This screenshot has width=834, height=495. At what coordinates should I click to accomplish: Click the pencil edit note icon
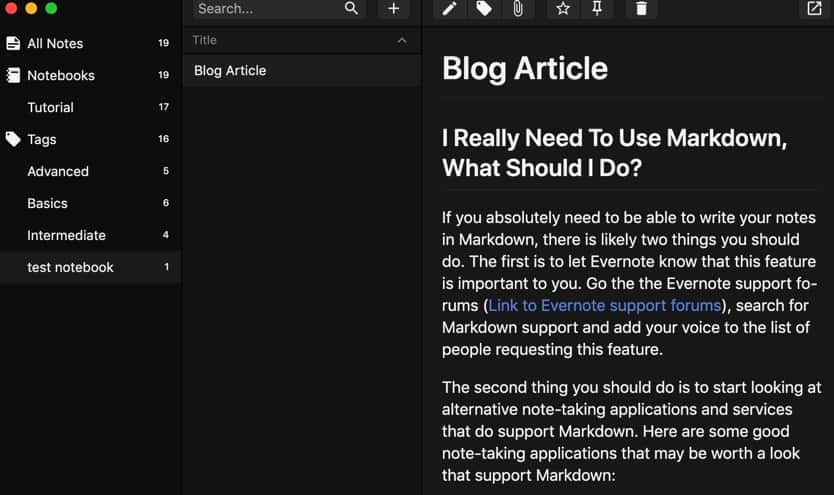[449, 9]
